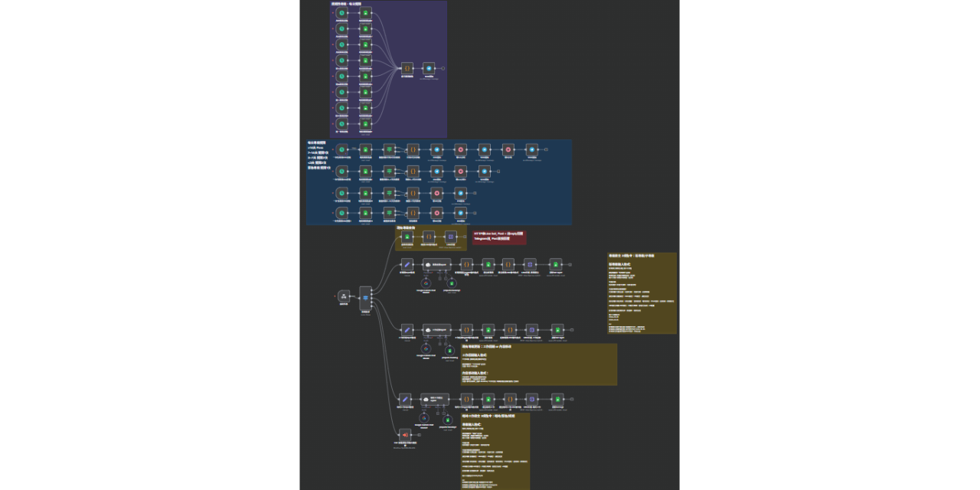The width and height of the screenshot is (980, 490).
Task: Open the lowest AI Agent node
Action: tap(435, 399)
